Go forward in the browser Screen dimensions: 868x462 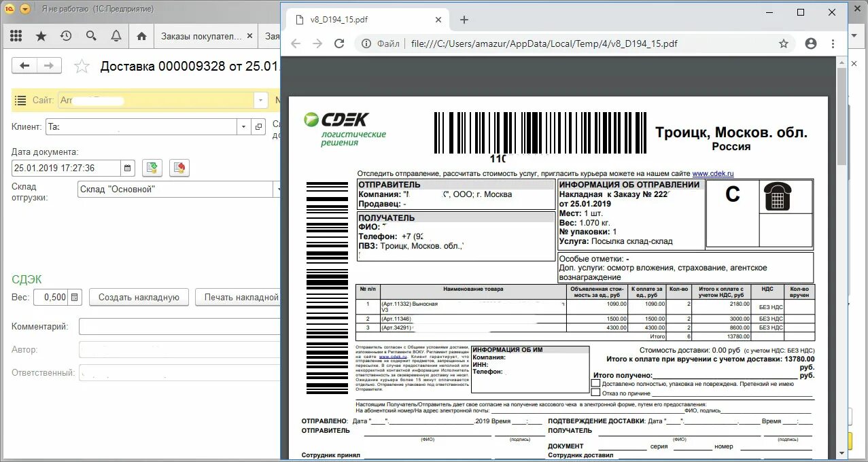pyautogui.click(x=317, y=43)
